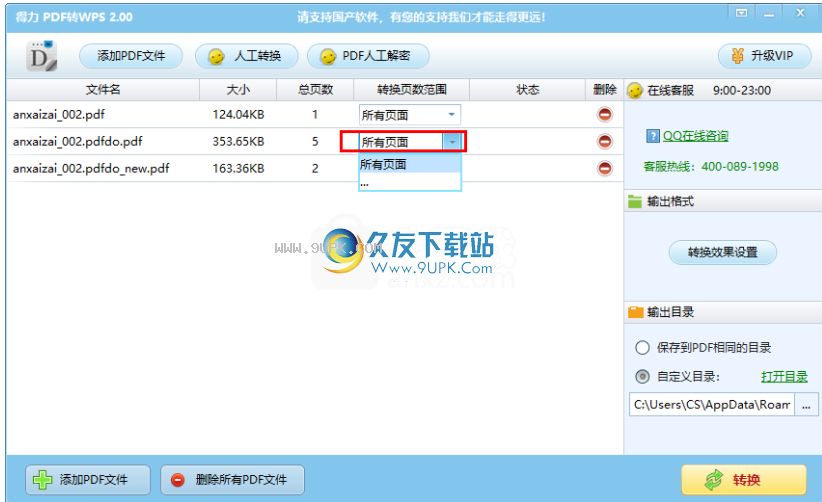822x502 pixels.
Task: Collapse page range dropdown for anxaizai_002.pdfdo.pdf
Action: coord(452,141)
